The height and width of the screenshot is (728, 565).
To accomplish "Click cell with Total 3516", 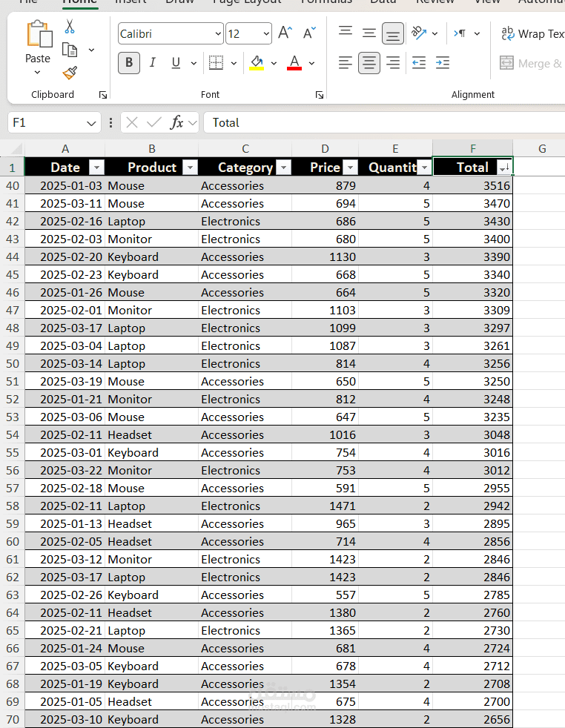I will tap(472, 186).
